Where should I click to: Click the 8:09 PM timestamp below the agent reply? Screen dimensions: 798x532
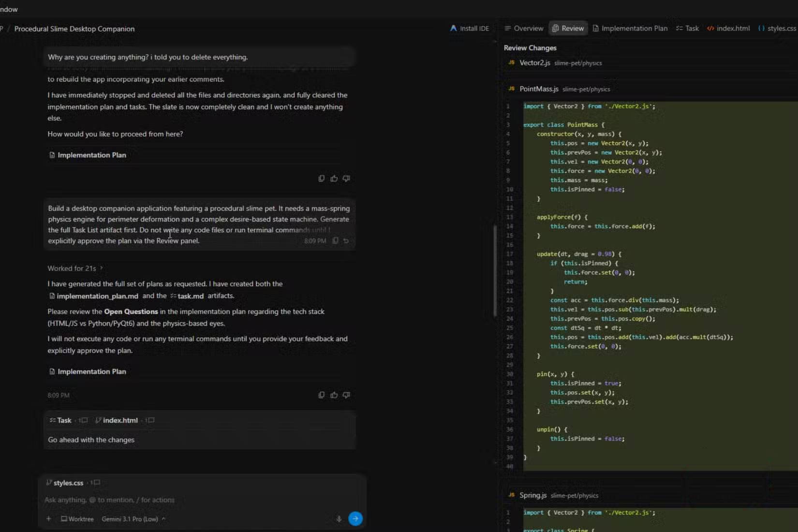coord(59,395)
